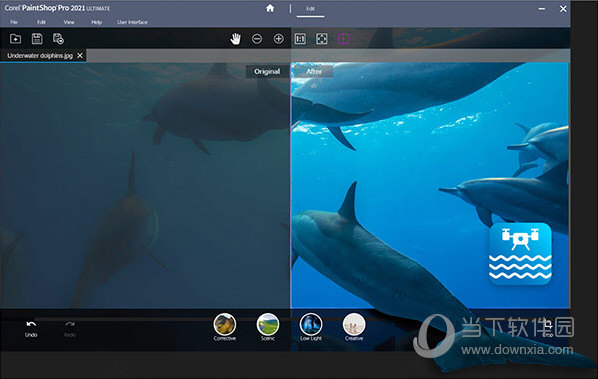The width and height of the screenshot is (598, 379).
Task: Toggle the split before/after view icon
Action: pyautogui.click(x=343, y=39)
